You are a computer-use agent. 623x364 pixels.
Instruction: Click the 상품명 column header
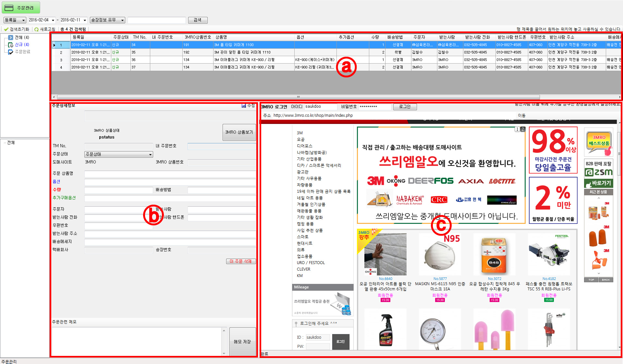(254, 37)
